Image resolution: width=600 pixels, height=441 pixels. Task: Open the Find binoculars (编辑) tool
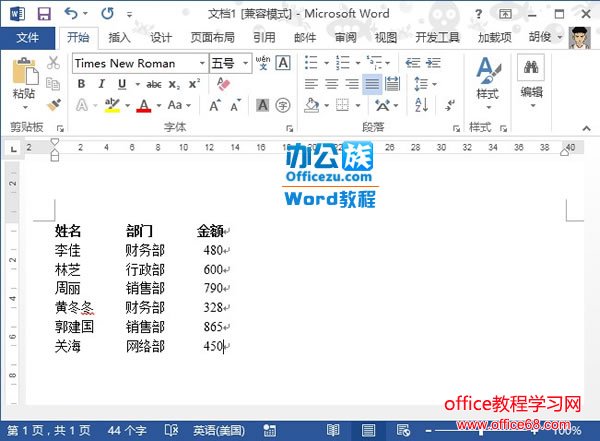531,67
